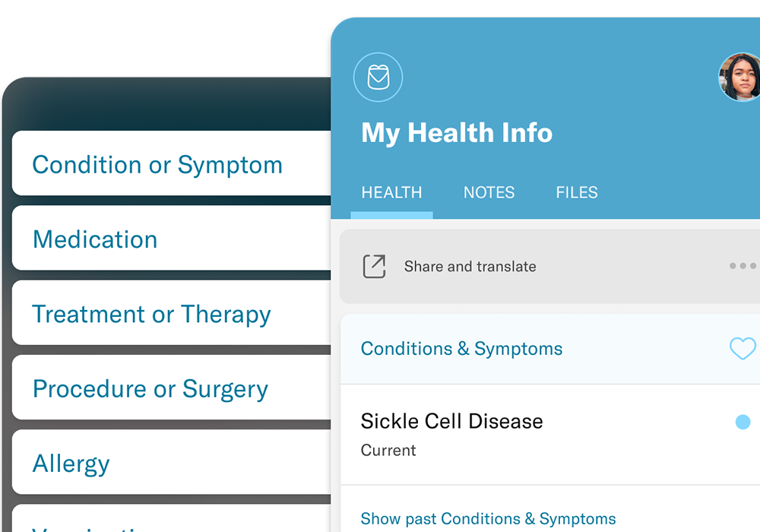Pick the Procedure or Surgery option
The height and width of the screenshot is (532, 760).
150,389
